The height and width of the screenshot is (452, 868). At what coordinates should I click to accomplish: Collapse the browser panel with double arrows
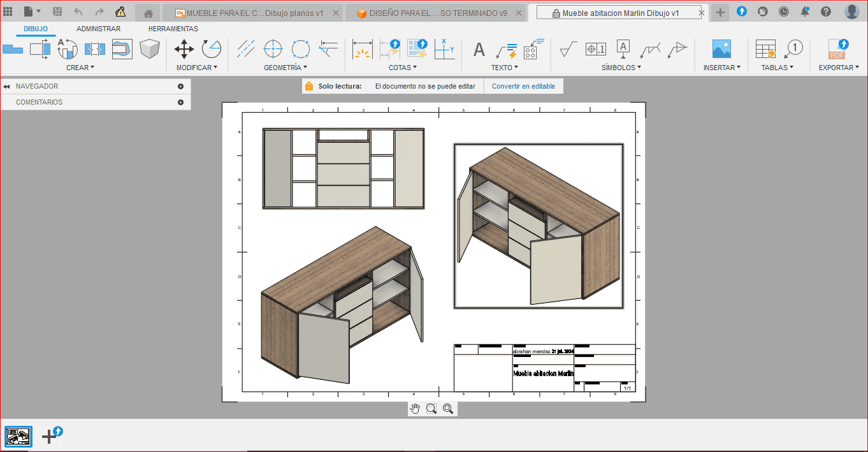tap(6, 87)
